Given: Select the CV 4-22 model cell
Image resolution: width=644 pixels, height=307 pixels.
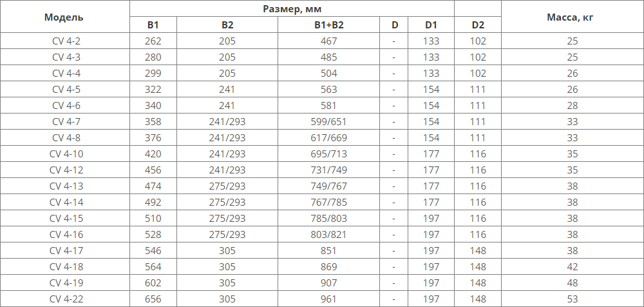Looking at the screenshot, I should point(64,299).
